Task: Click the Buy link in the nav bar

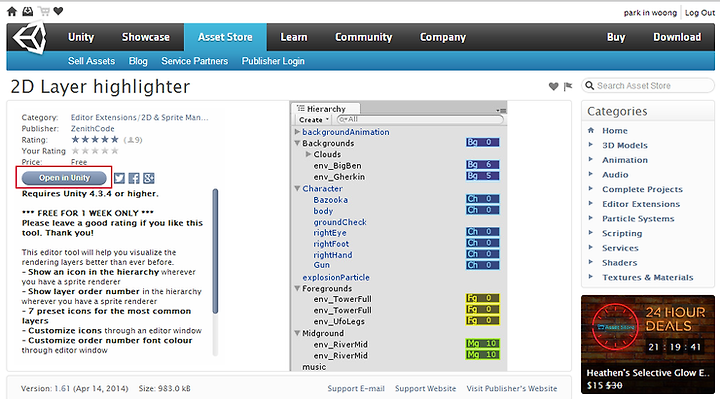Action: 616,37
